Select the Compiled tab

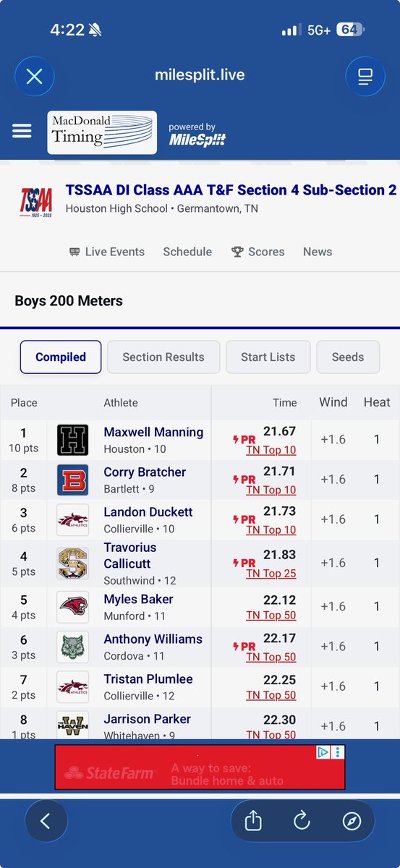point(61,357)
